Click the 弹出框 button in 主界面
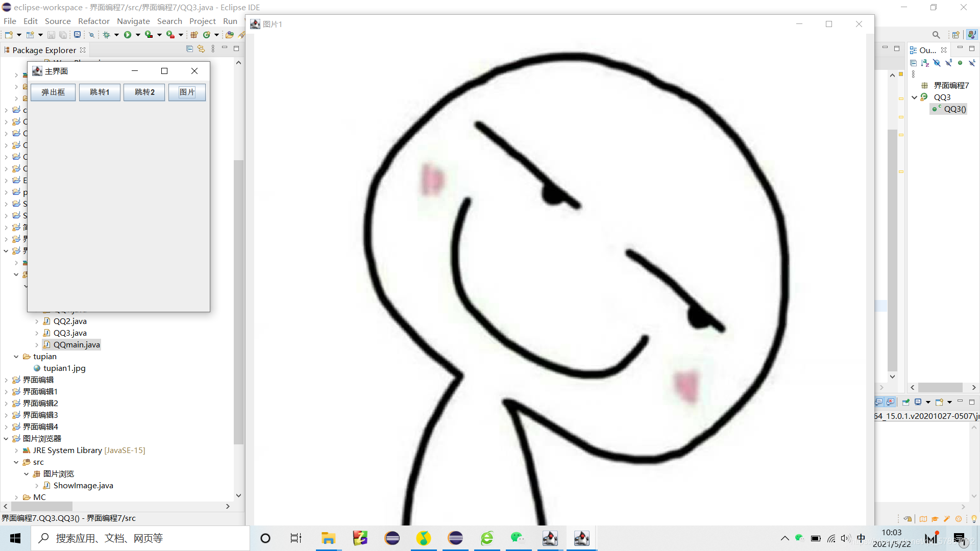This screenshot has height=551, width=980. coord(53,92)
